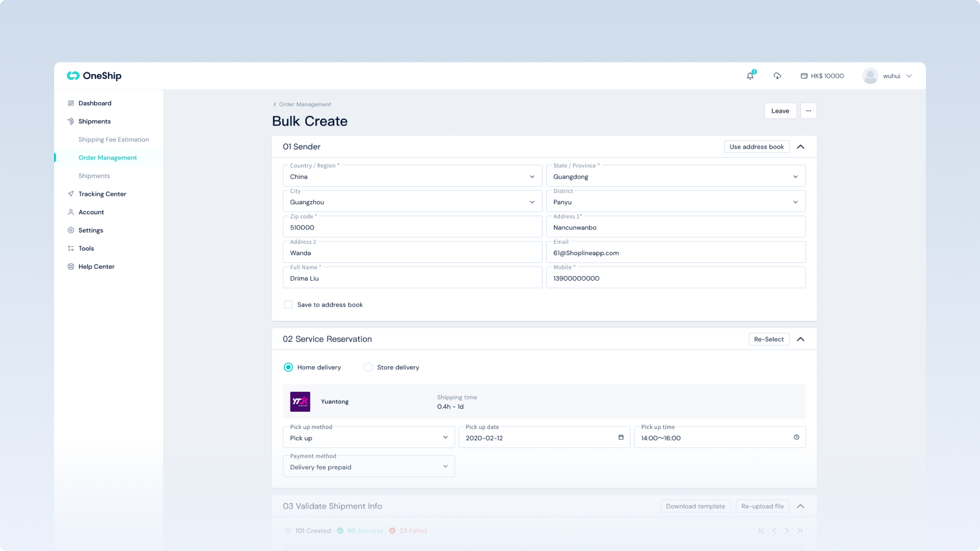The height and width of the screenshot is (551, 980).
Task: Open the Country / Region dropdown
Action: click(412, 177)
